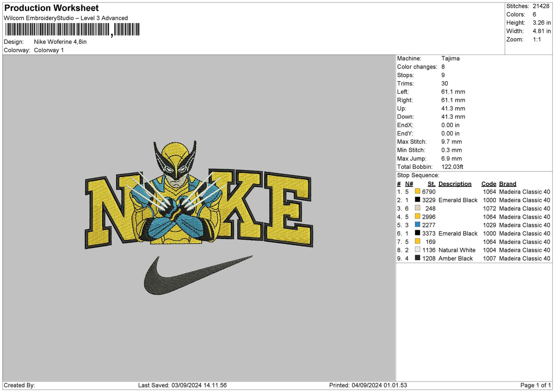Click the Max Jump value 6.9 mm

click(451, 158)
